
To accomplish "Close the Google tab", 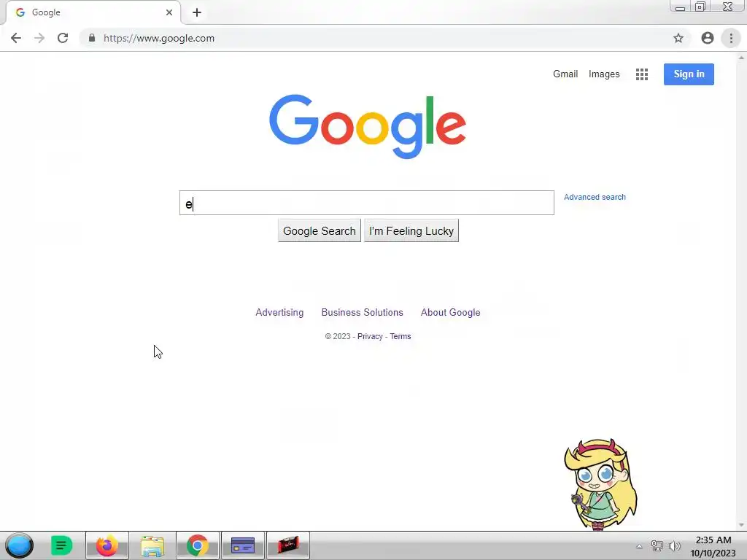I will [169, 12].
